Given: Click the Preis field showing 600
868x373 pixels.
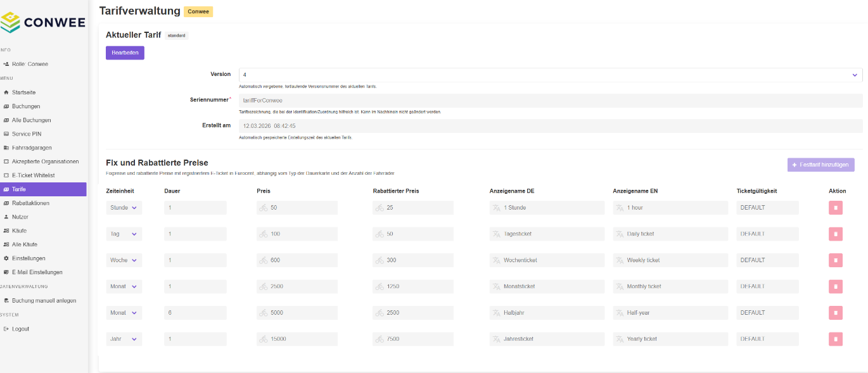Looking at the screenshot, I should click(297, 260).
